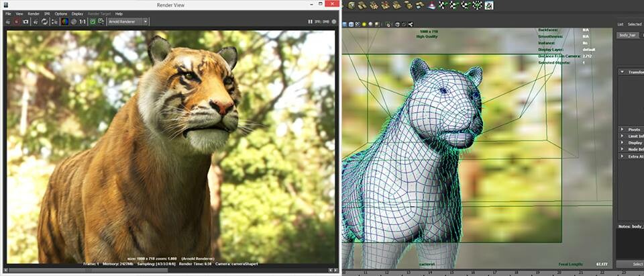The image size is (644, 276).
Task: Open Help menu in Render View
Action: point(119,13)
